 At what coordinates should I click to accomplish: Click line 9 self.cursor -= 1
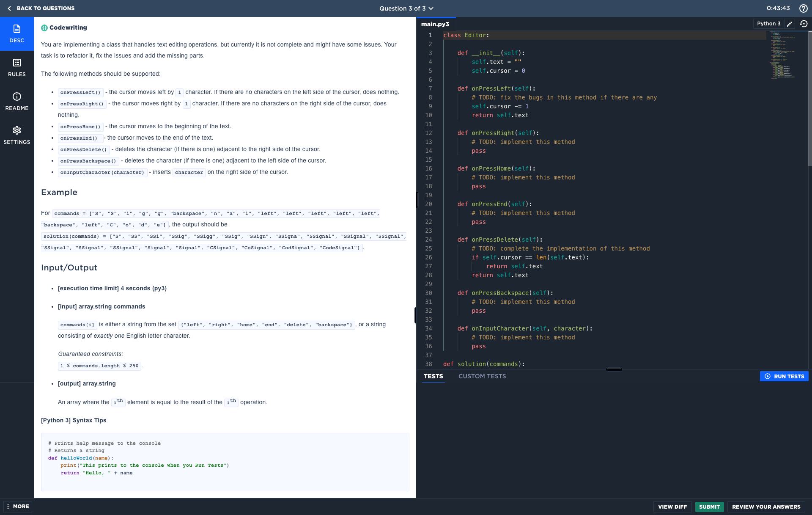click(x=500, y=106)
